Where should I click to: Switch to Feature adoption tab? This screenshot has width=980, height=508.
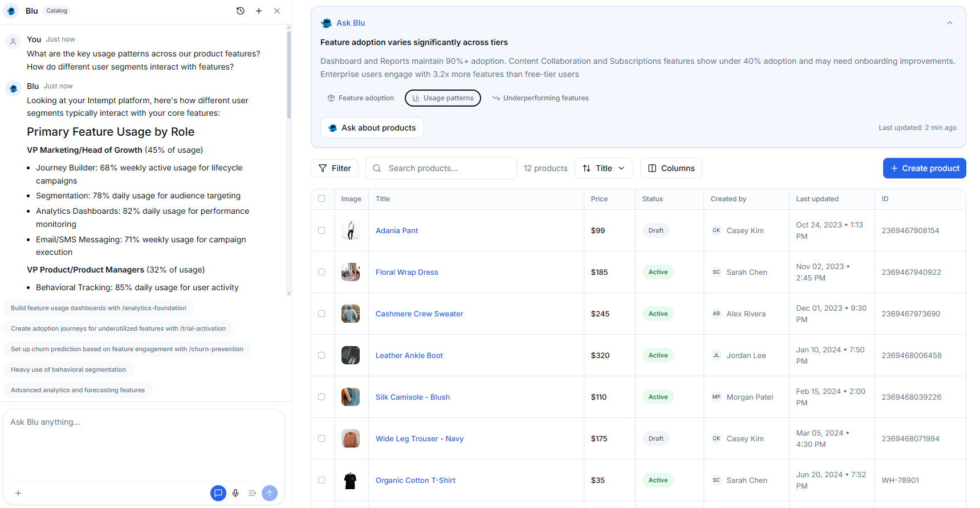click(360, 98)
